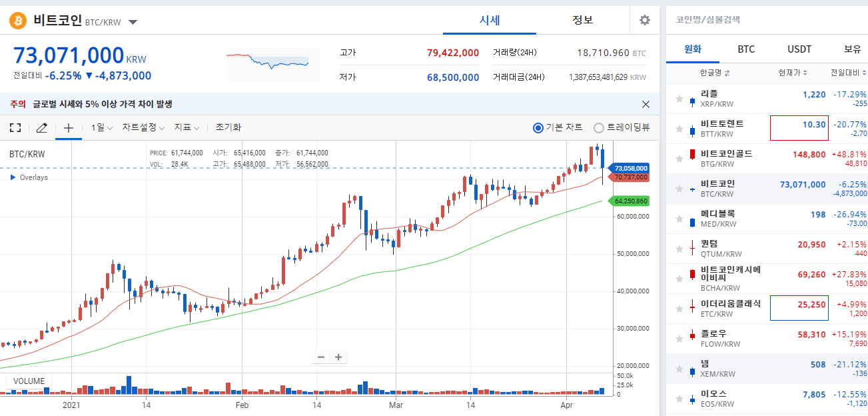
Task: Expand the Overlays disclosure triangle
Action: pyautogui.click(x=13, y=177)
